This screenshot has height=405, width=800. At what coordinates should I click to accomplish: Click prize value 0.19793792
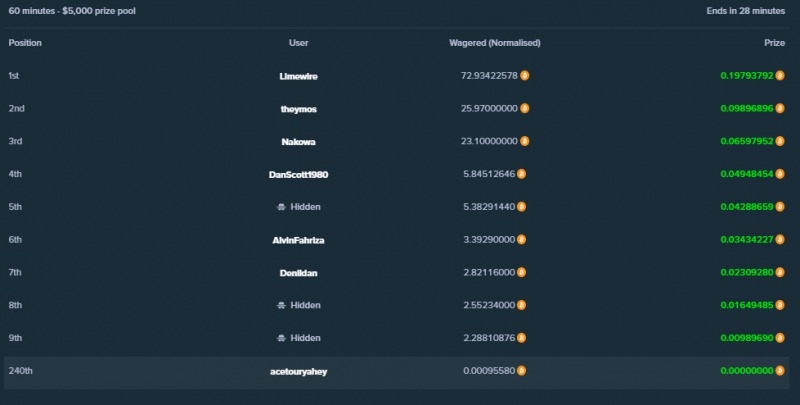pyautogui.click(x=747, y=75)
